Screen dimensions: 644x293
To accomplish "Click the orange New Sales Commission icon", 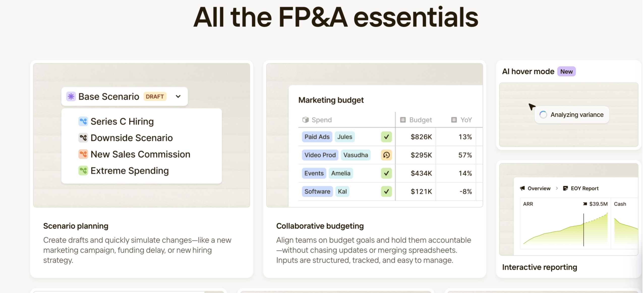I will (83, 154).
